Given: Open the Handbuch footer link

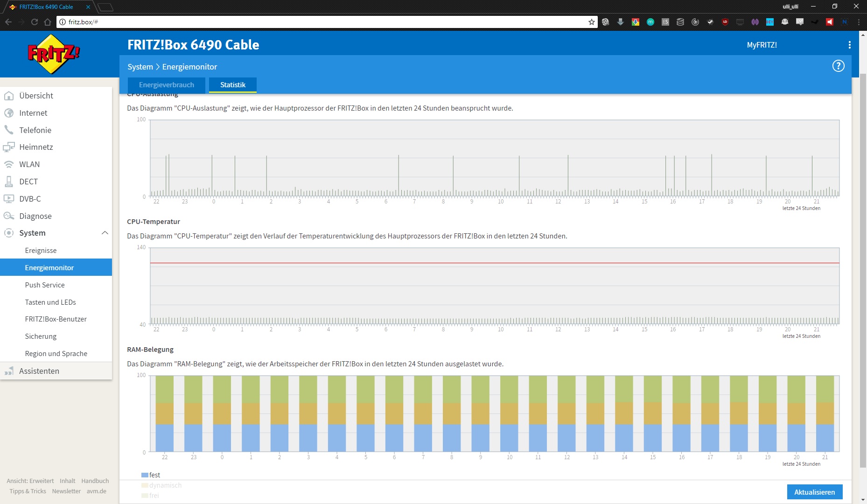Looking at the screenshot, I should coord(95,481).
